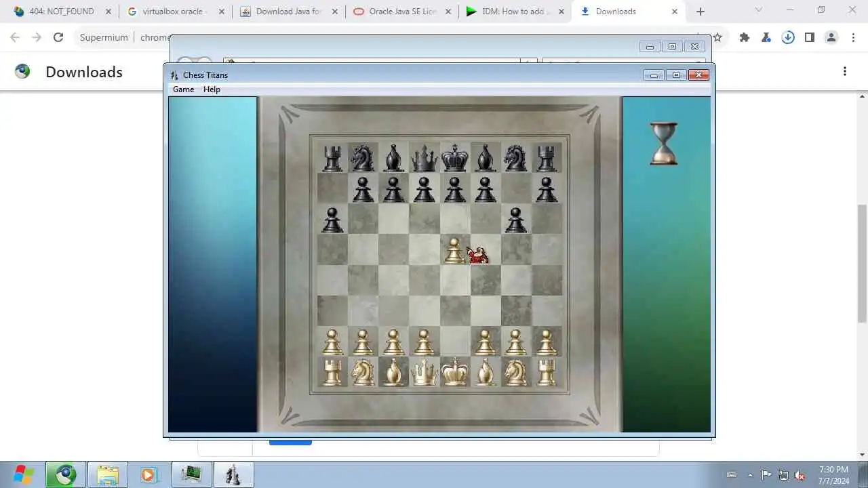This screenshot has width=868, height=488.
Task: Minimize the Chess Titans window
Action: click(x=654, y=75)
